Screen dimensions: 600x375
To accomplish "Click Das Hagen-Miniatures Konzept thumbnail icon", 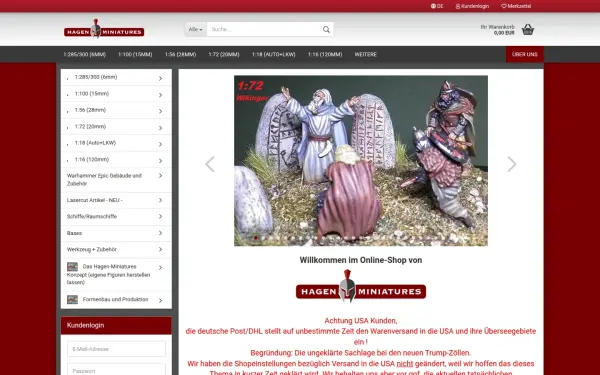I will 72,267.
